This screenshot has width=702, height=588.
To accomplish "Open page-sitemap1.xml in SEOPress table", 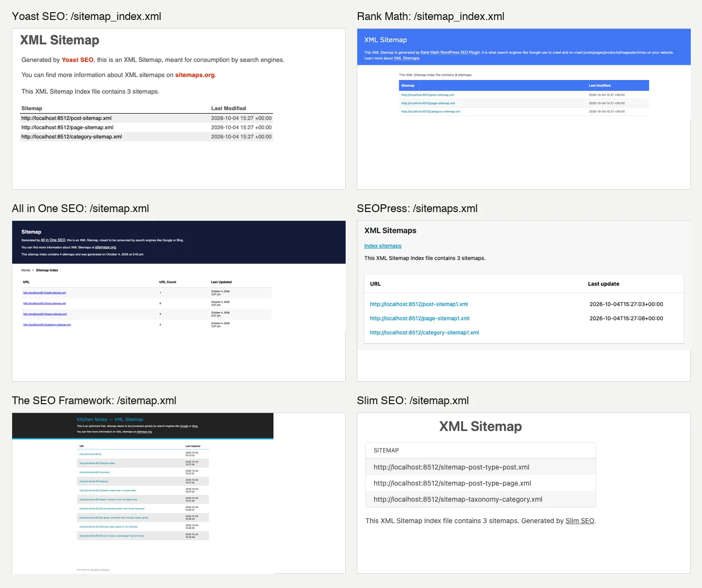I will click(x=420, y=318).
